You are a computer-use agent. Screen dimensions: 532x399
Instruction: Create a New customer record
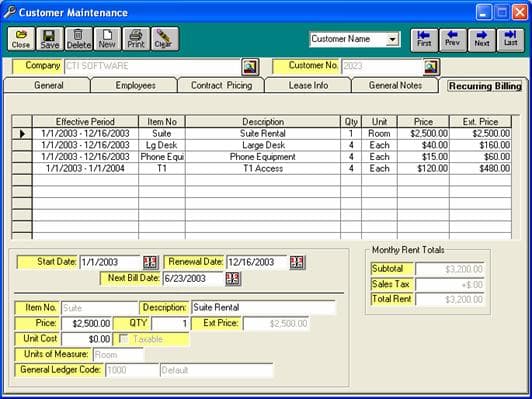pos(107,39)
